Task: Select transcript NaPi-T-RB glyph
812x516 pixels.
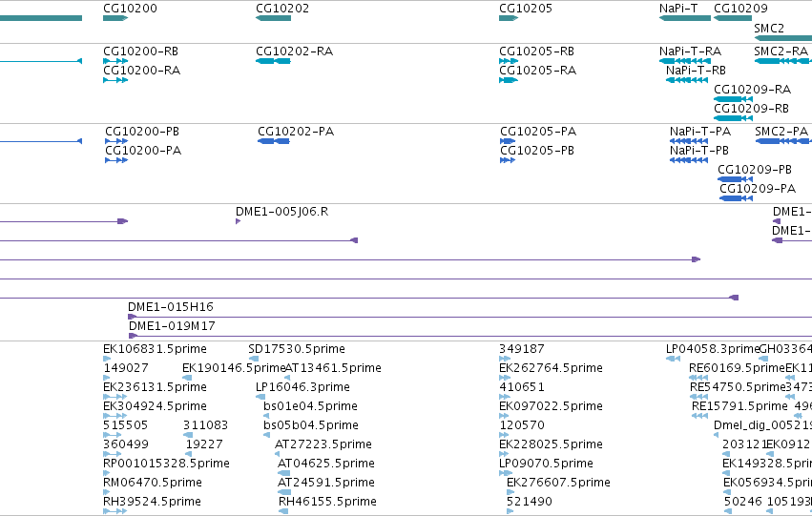Action: tap(687, 80)
